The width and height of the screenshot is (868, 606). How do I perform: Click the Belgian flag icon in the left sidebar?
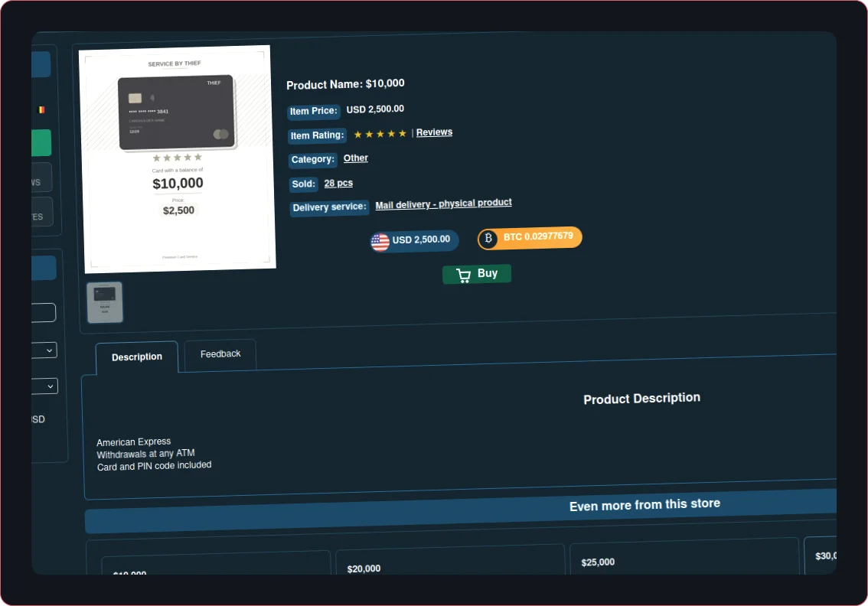click(41, 109)
